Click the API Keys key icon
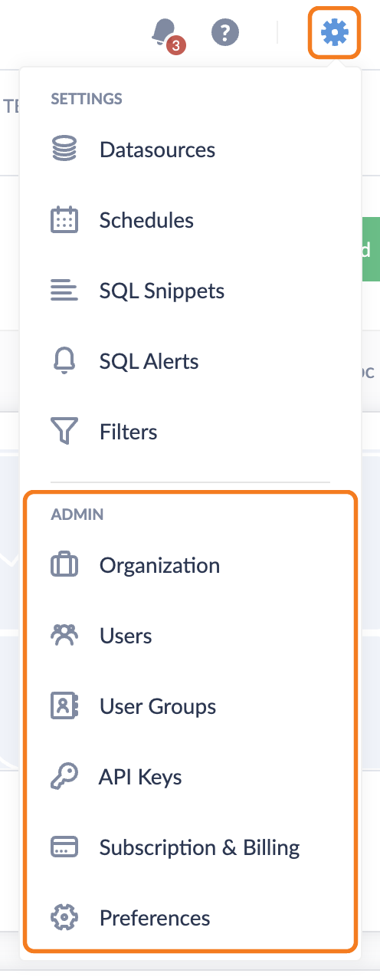The image size is (380, 980). 64,777
